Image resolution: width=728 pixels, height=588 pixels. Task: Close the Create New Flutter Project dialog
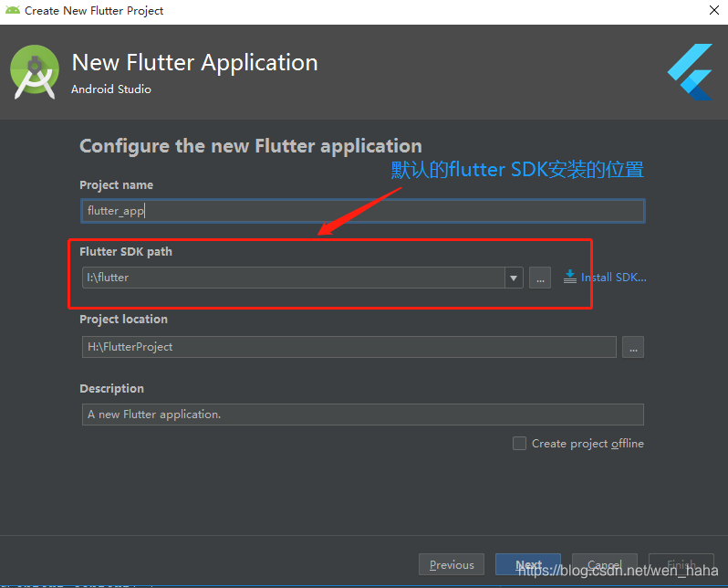pos(714,10)
